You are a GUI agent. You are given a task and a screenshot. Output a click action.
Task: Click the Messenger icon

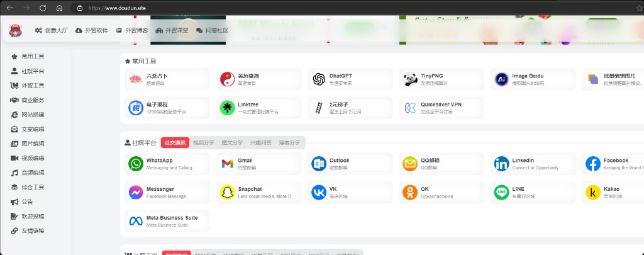(136, 193)
